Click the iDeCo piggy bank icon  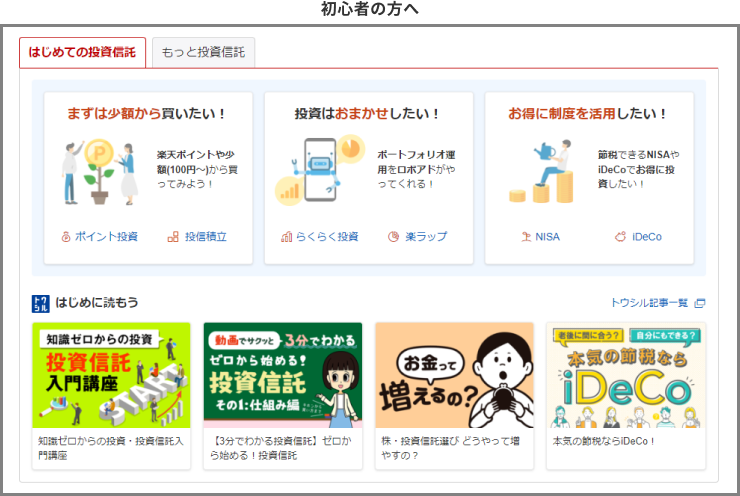620,236
